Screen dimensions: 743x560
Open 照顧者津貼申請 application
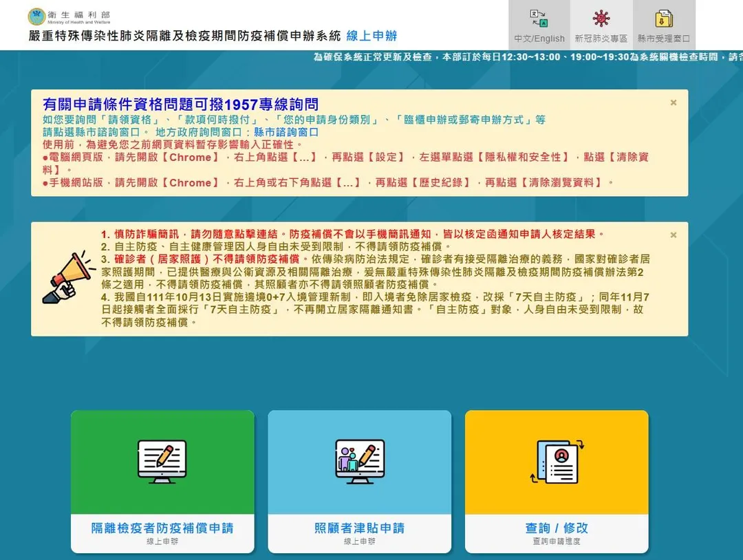[x=360, y=528]
